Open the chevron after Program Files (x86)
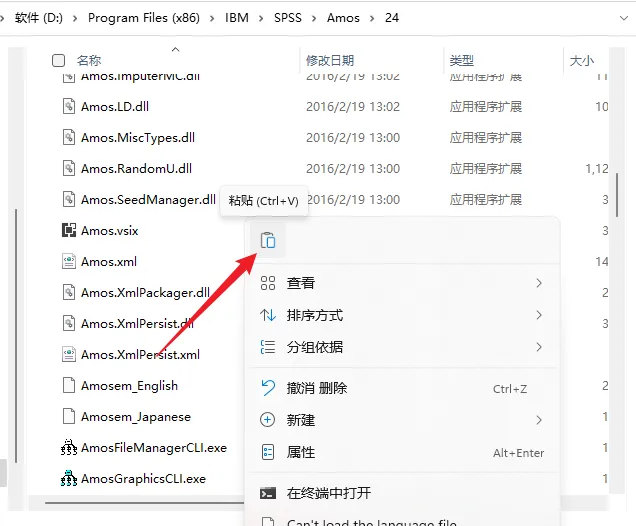This screenshot has height=526, width=636. pyautogui.click(x=212, y=18)
